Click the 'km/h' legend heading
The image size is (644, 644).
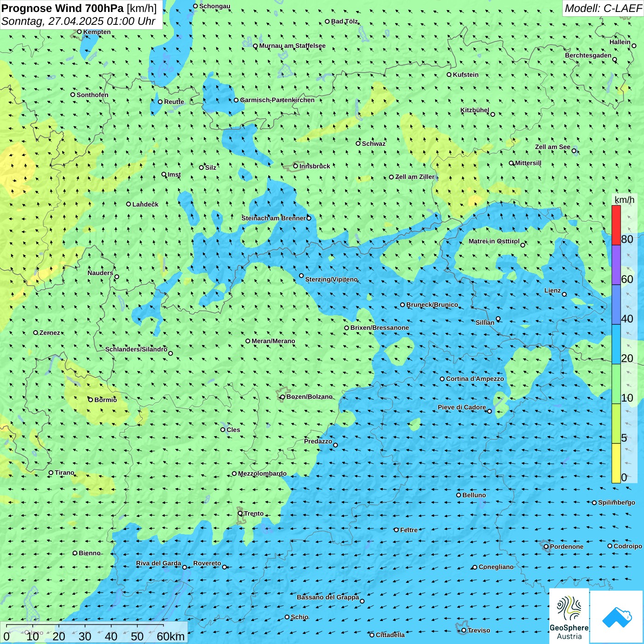click(624, 199)
